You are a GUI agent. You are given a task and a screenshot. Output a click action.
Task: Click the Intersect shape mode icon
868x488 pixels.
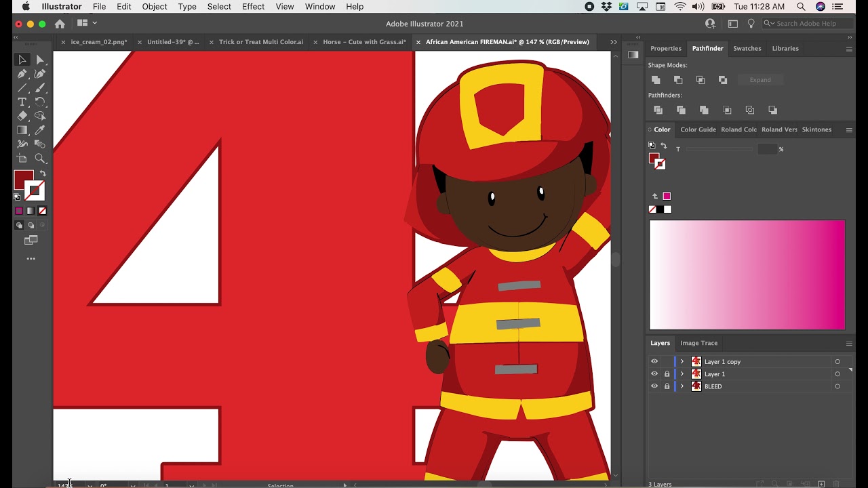tap(701, 80)
